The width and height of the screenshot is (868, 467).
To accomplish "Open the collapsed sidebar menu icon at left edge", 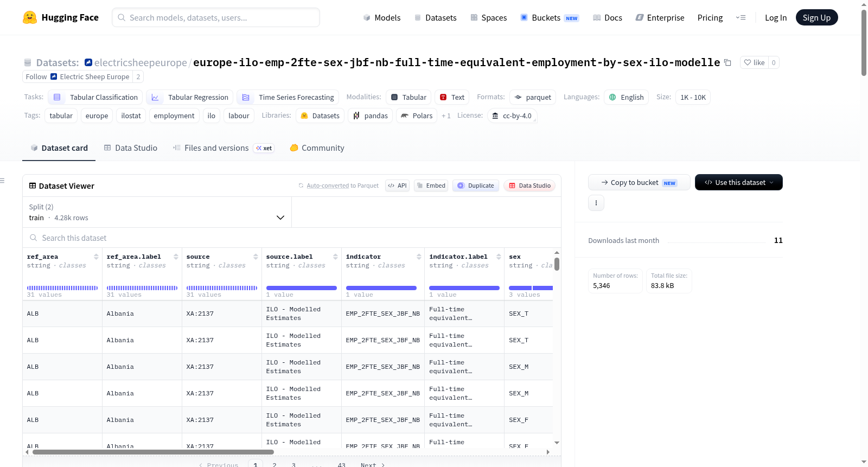I will click(x=2, y=181).
